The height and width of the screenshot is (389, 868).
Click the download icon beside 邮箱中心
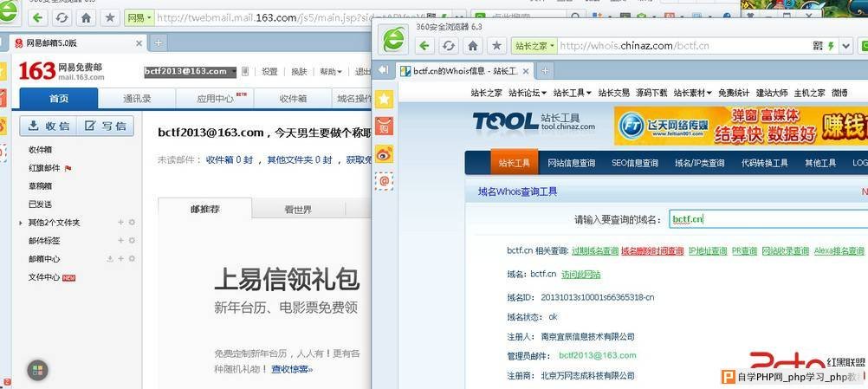[x=110, y=259]
